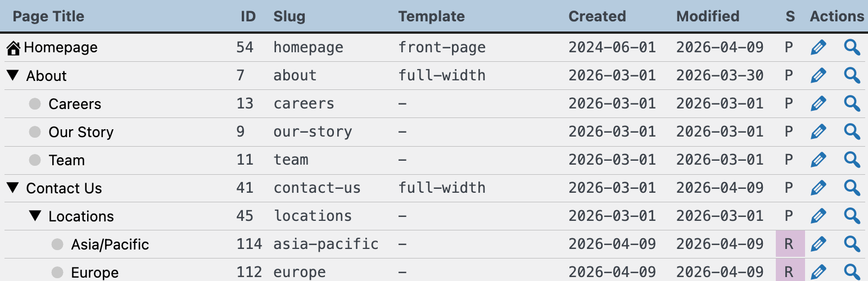Screen dimensions: 868x281
Task: View the Contact Us page with magnifier
Action: (852, 188)
